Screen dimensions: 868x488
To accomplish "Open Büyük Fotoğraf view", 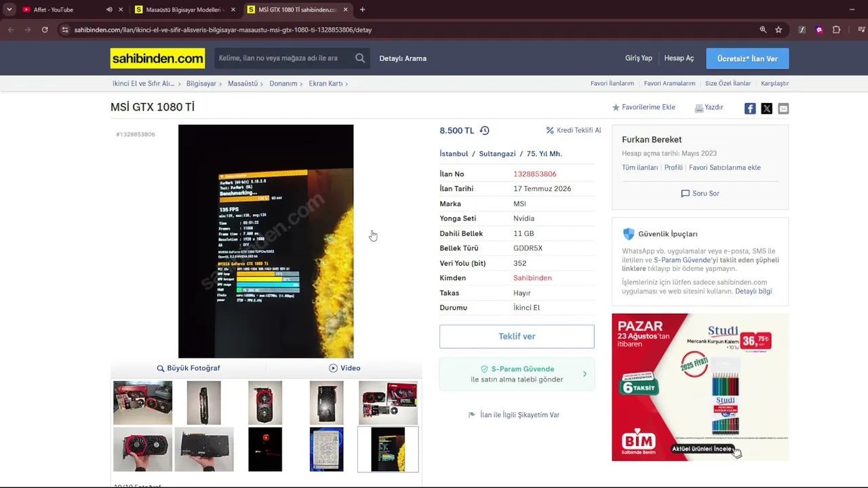I will point(189,368).
